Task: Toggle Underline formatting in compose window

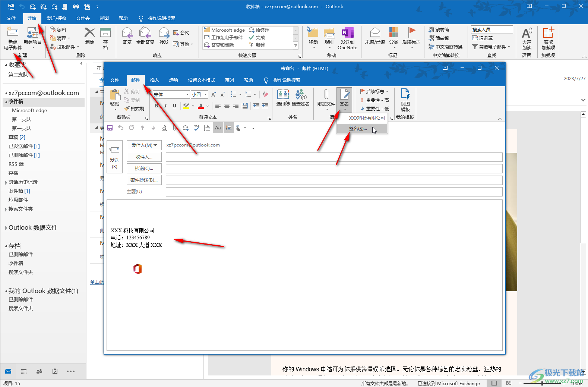Action: pos(174,106)
